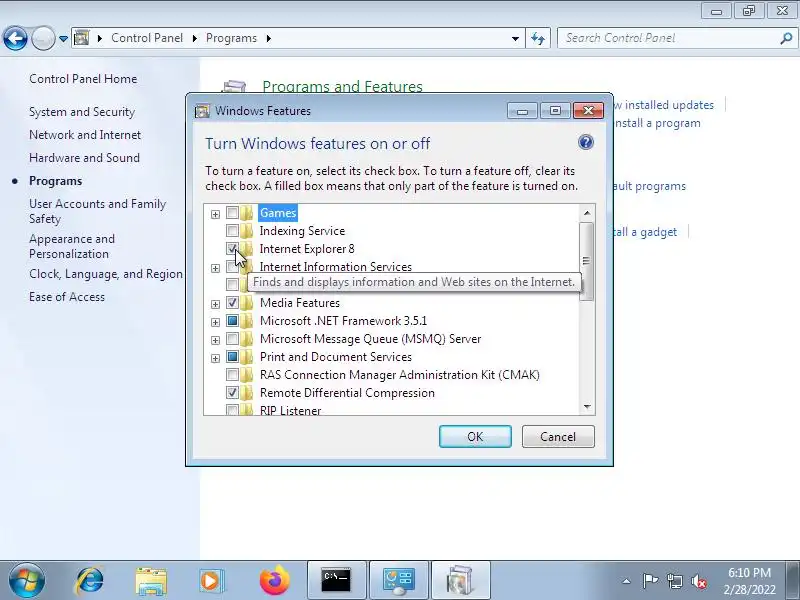The image size is (800, 600).
Task: Click Cancel in Windows Features dialog
Action: 558,437
